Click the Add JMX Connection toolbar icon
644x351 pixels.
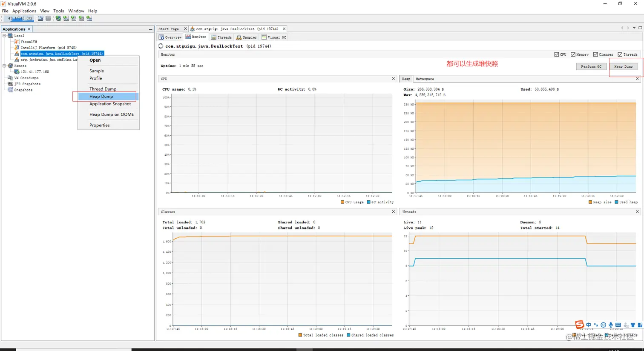[x=66, y=18]
